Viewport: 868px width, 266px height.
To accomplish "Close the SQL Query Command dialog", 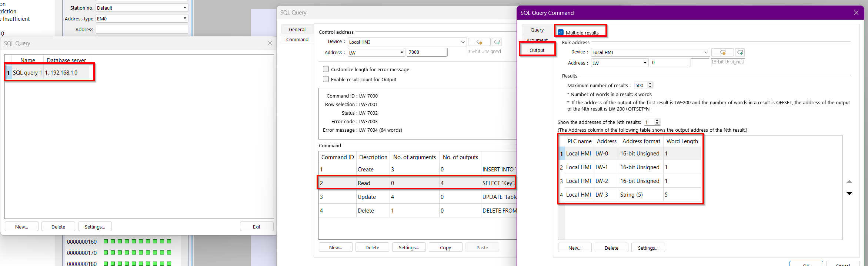I will pyautogui.click(x=856, y=13).
